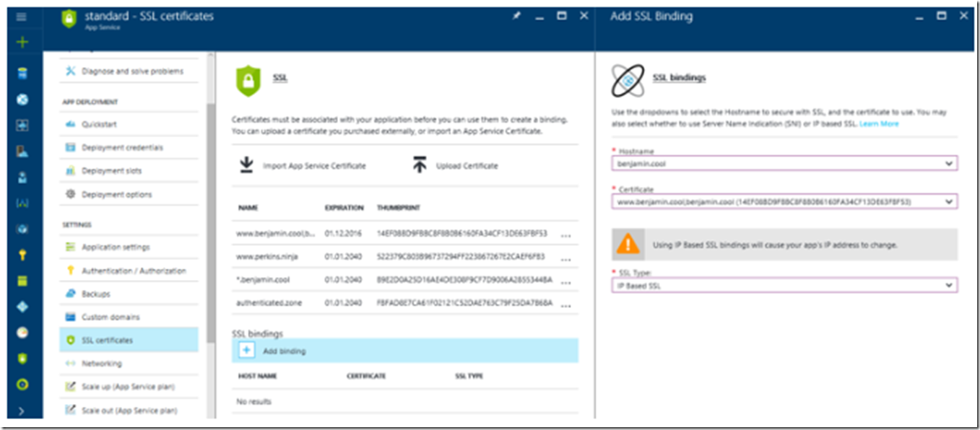Click the Import App Service Certificate download icon

[x=246, y=165]
